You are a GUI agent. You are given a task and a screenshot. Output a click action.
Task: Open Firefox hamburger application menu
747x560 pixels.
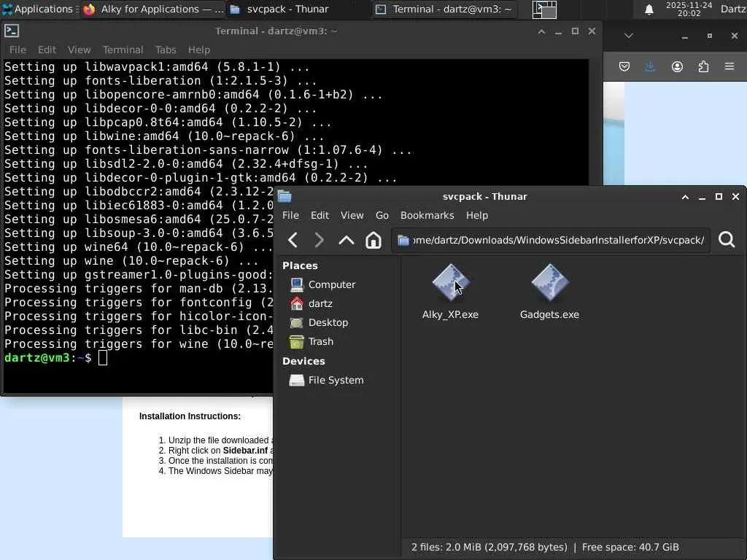click(x=729, y=66)
